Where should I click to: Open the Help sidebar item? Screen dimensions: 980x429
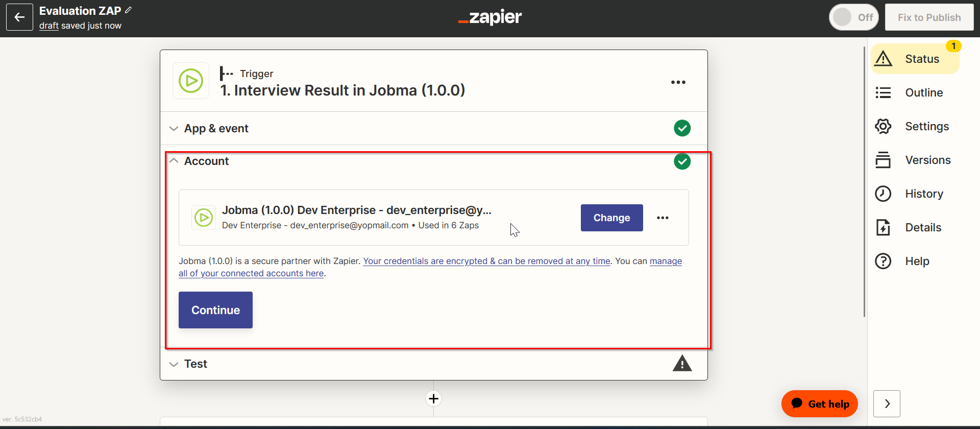[x=917, y=261]
